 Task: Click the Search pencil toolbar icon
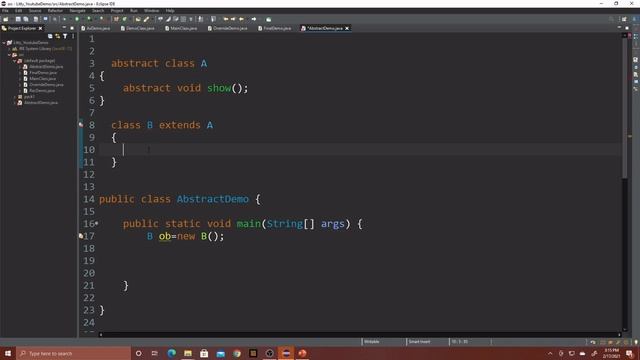click(146, 19)
